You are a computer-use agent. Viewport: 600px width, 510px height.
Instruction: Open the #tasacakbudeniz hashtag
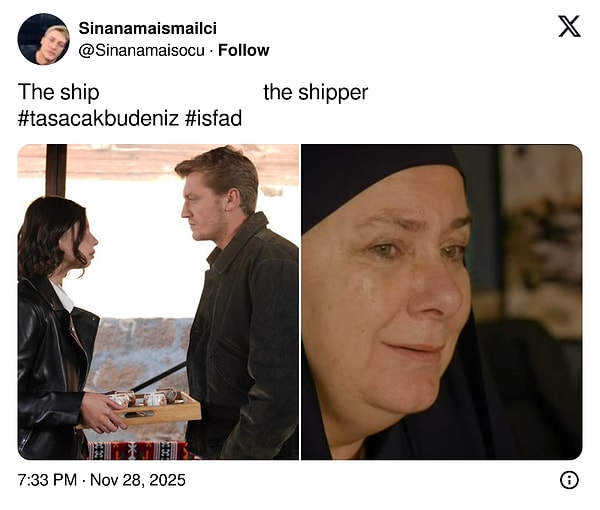98,120
